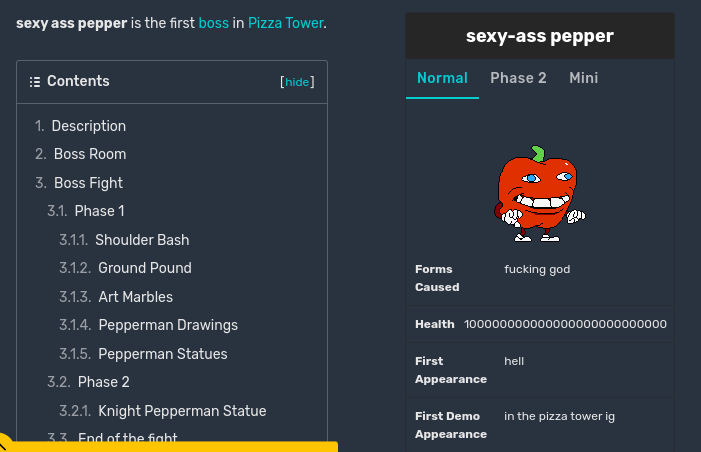Click the pepper character image

[539, 194]
